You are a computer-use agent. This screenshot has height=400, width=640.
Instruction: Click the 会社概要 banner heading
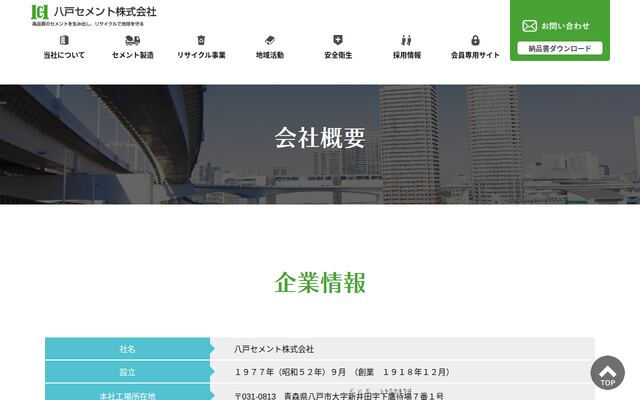click(320, 138)
